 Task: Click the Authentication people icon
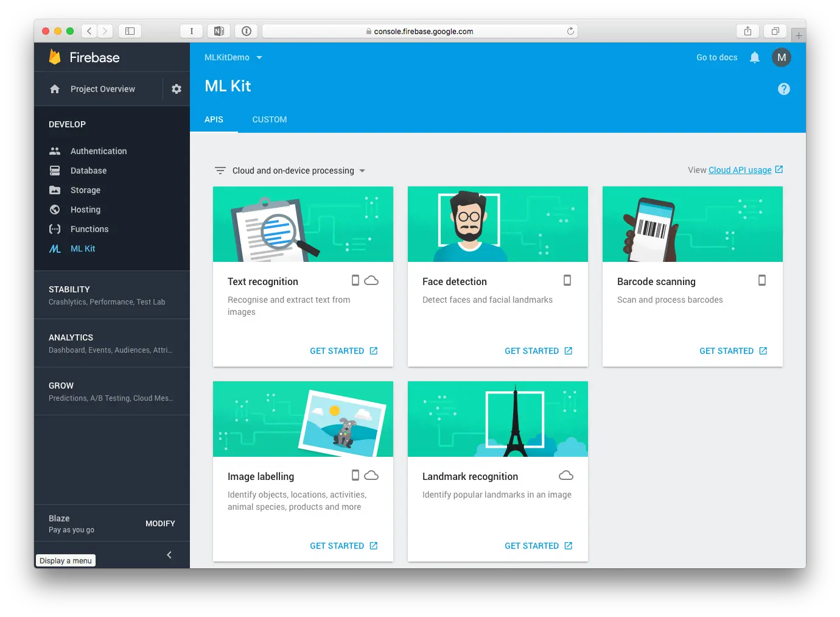point(55,151)
